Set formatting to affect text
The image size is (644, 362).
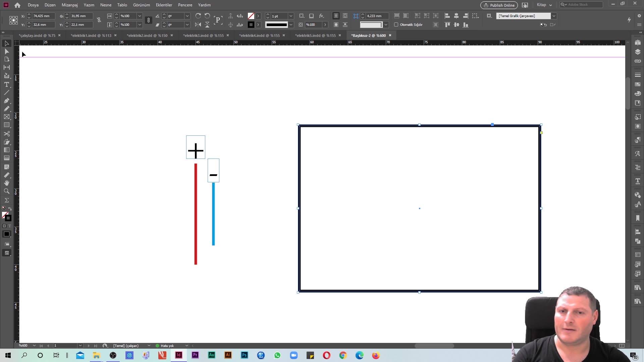coord(9,226)
